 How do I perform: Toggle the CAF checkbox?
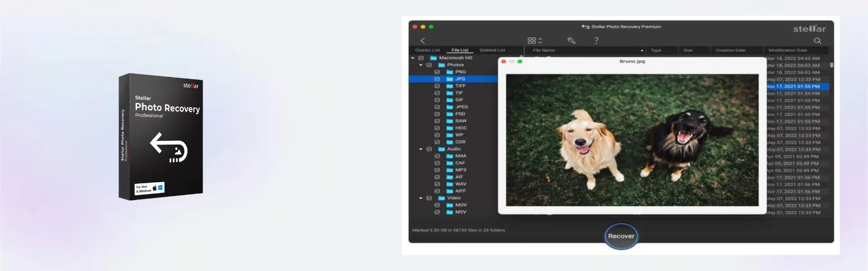pyautogui.click(x=437, y=163)
